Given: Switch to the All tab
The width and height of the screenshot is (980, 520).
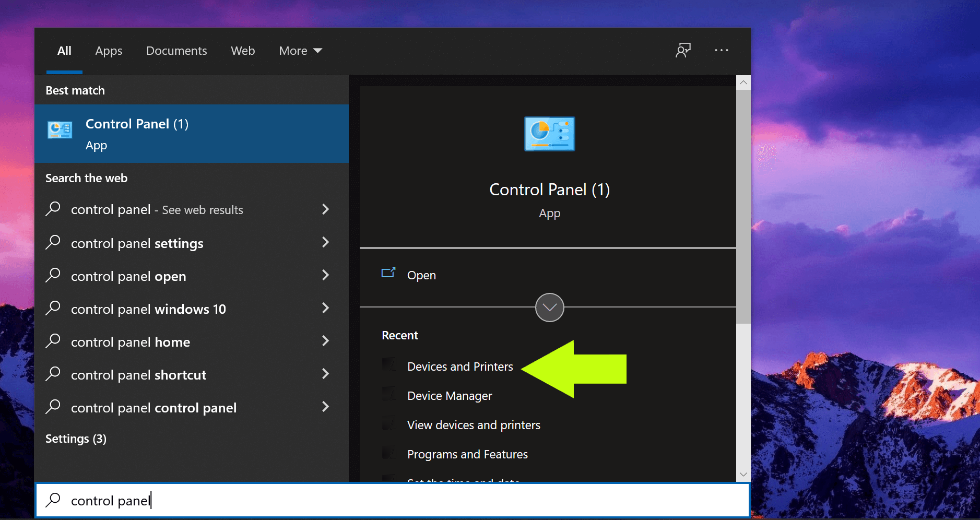Looking at the screenshot, I should click(x=64, y=51).
